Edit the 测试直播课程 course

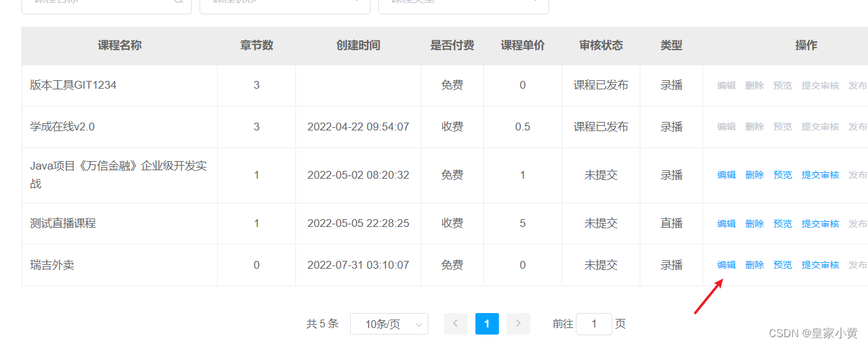coord(726,223)
